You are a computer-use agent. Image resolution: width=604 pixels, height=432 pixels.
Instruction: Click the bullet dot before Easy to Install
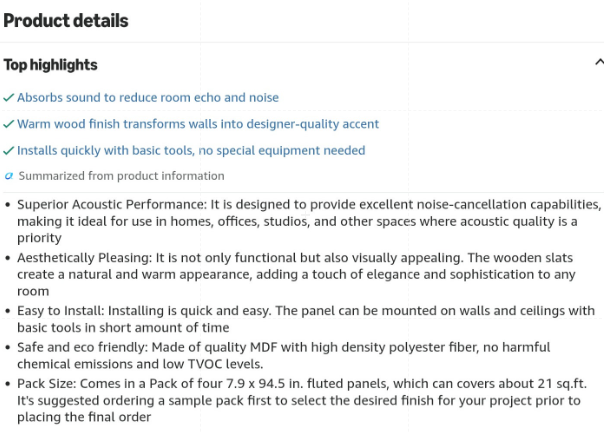pyautogui.click(x=8, y=311)
